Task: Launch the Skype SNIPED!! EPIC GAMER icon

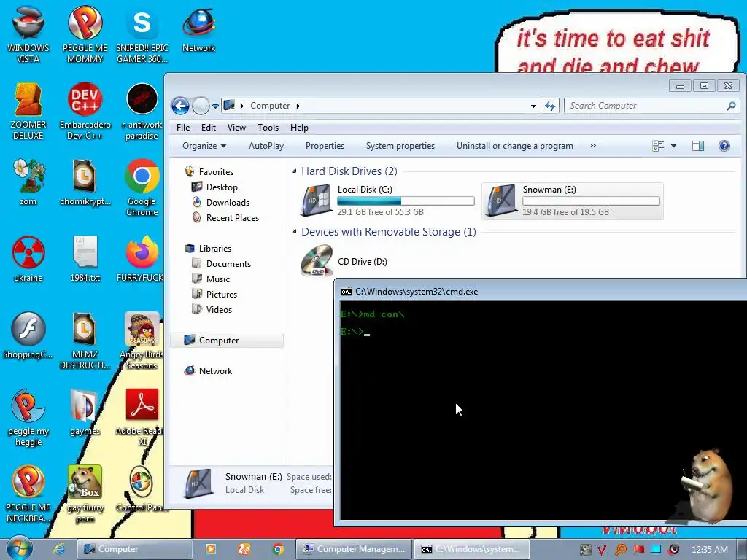Action: click(142, 35)
